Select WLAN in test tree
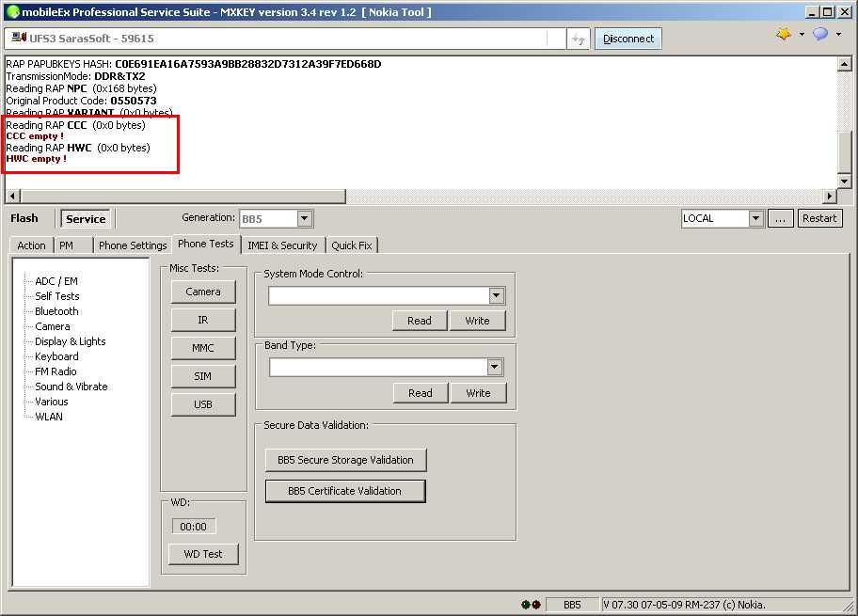Viewport: 858px width, 616px height. click(x=49, y=417)
